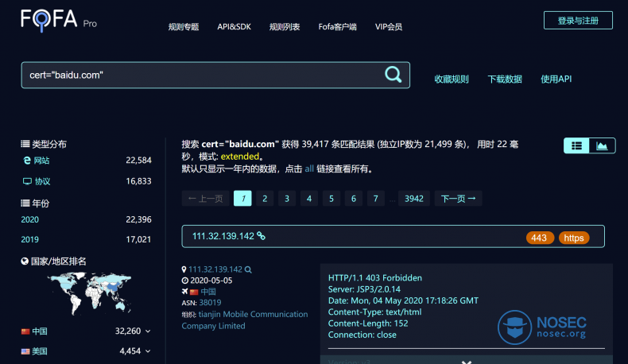Open the 规则专题 menu
Image resolution: width=628 pixels, height=364 pixels.
click(x=184, y=27)
